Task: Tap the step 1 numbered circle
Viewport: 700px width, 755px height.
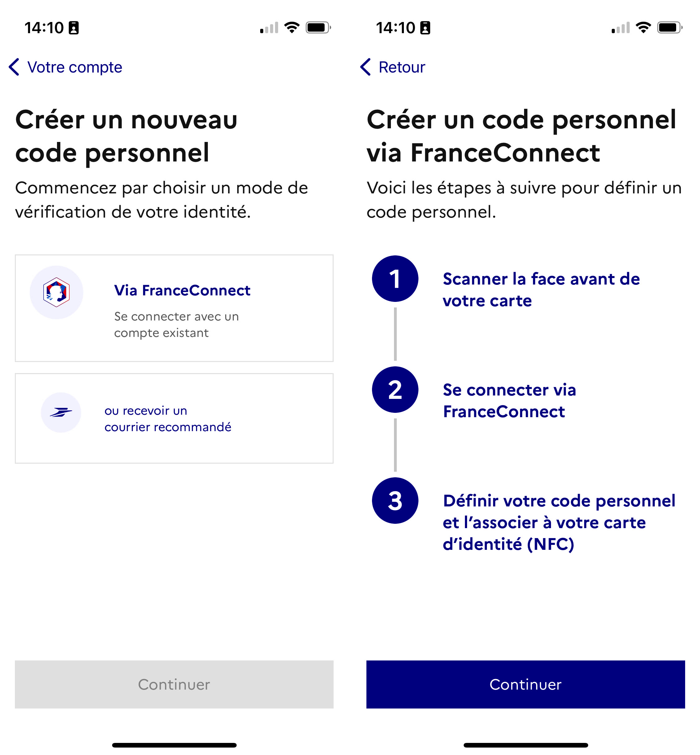Action: (395, 279)
